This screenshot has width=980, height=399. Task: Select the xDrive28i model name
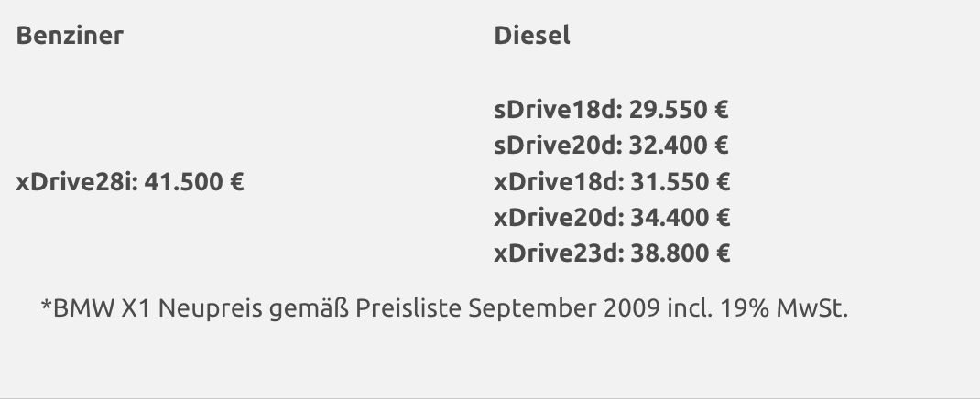pos(76,181)
